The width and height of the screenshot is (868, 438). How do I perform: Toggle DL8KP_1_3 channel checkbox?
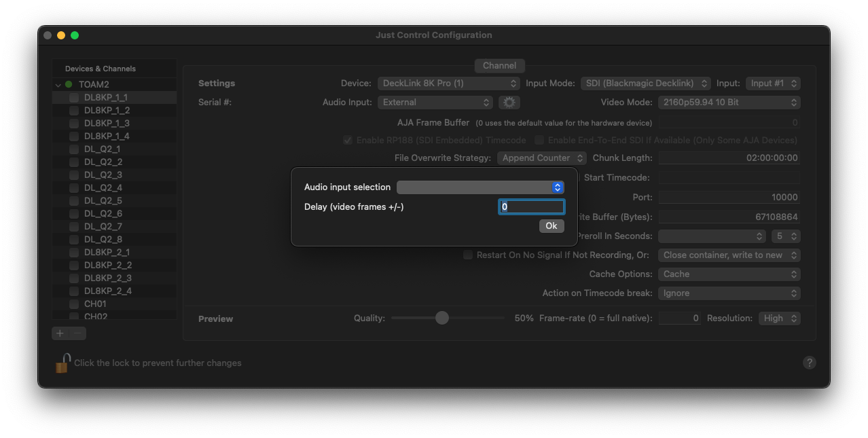coord(73,124)
